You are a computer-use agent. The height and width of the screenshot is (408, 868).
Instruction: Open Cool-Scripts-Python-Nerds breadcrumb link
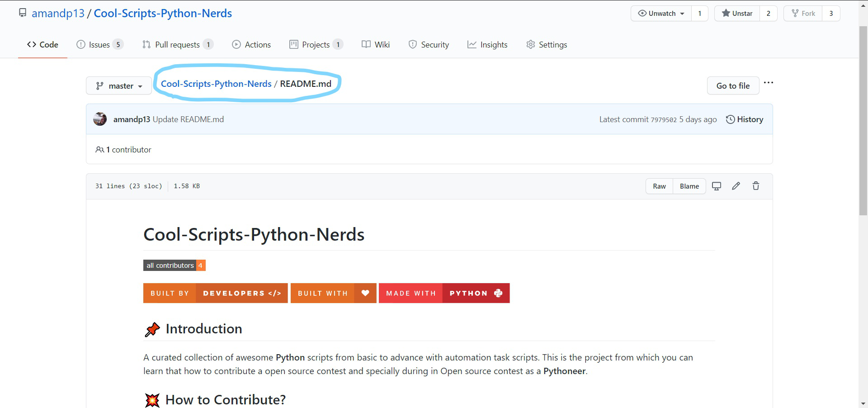[x=216, y=84]
